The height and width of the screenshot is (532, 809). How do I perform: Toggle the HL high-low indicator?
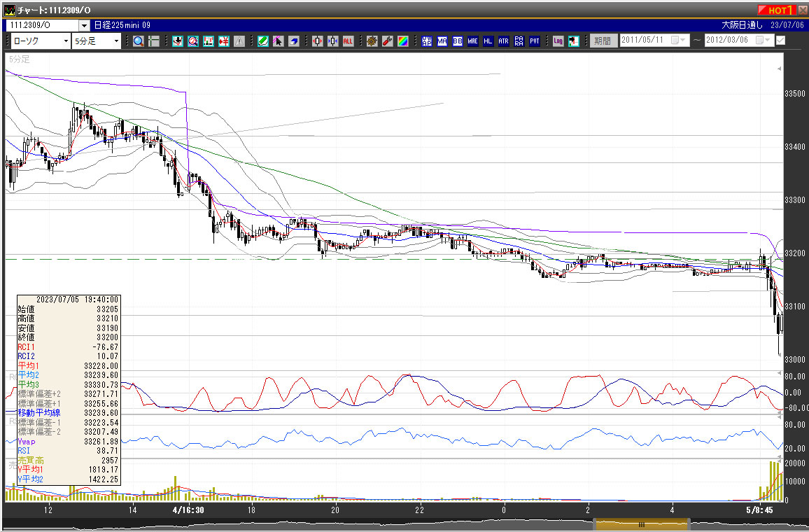click(x=488, y=41)
